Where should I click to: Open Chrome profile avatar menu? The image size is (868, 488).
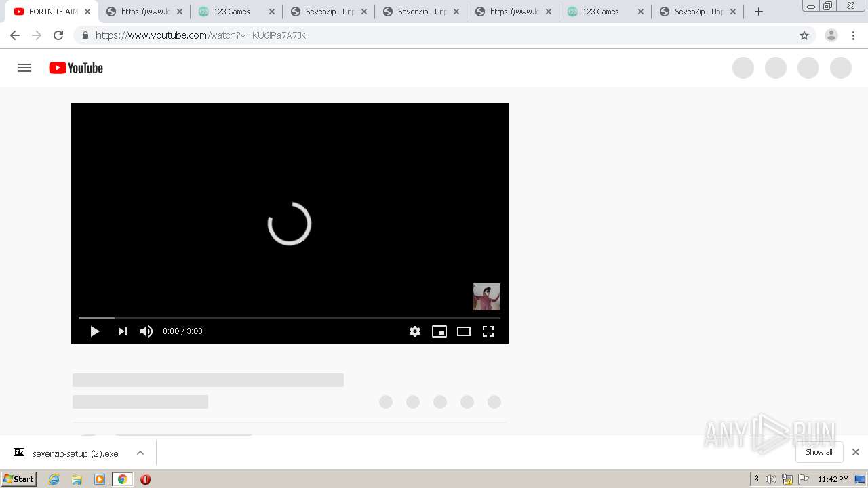point(831,35)
